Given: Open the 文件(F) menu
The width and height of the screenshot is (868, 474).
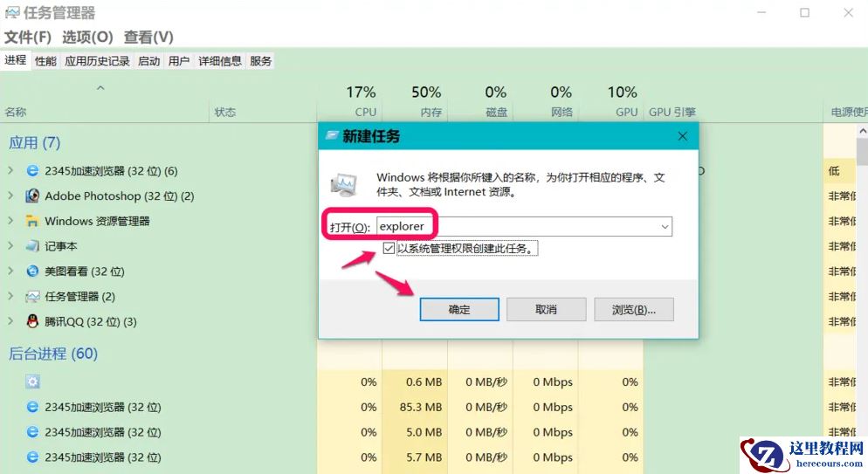Looking at the screenshot, I should tap(28, 37).
